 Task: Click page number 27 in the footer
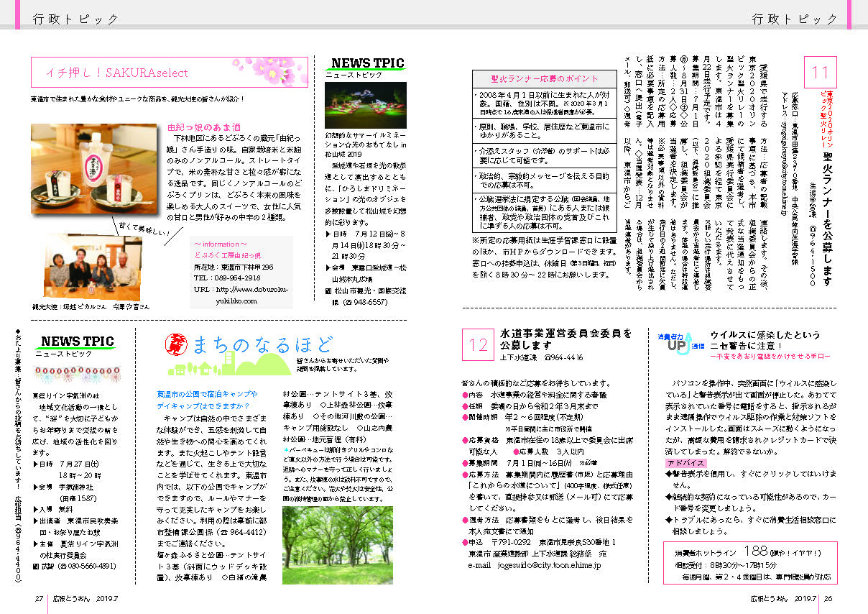[x=40, y=598]
